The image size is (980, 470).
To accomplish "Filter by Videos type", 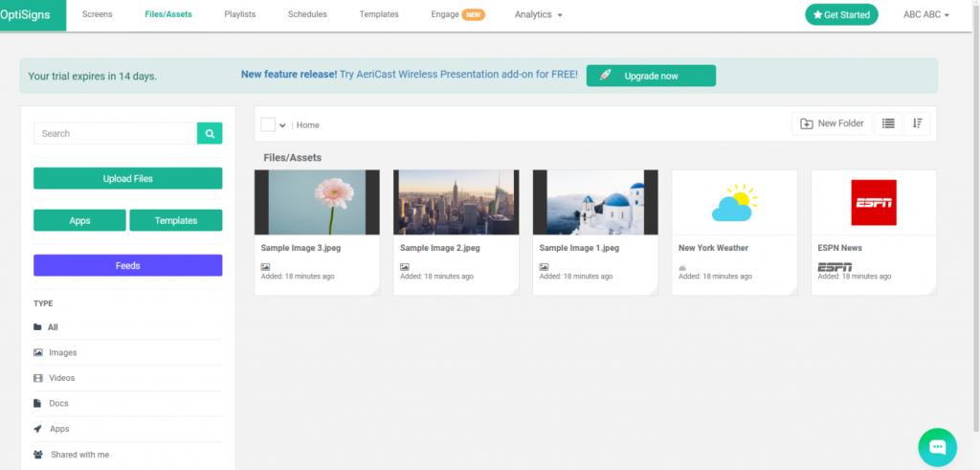I will (61, 378).
